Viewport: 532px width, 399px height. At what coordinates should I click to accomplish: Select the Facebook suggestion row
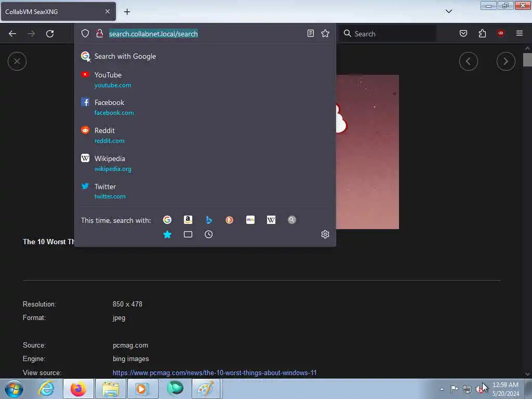205,107
